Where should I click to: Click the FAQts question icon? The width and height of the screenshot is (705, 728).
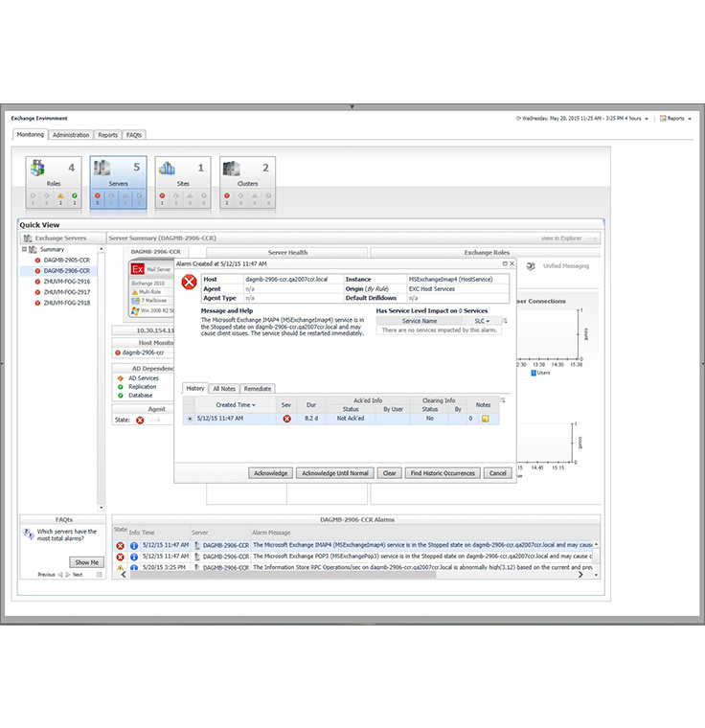pos(29,534)
